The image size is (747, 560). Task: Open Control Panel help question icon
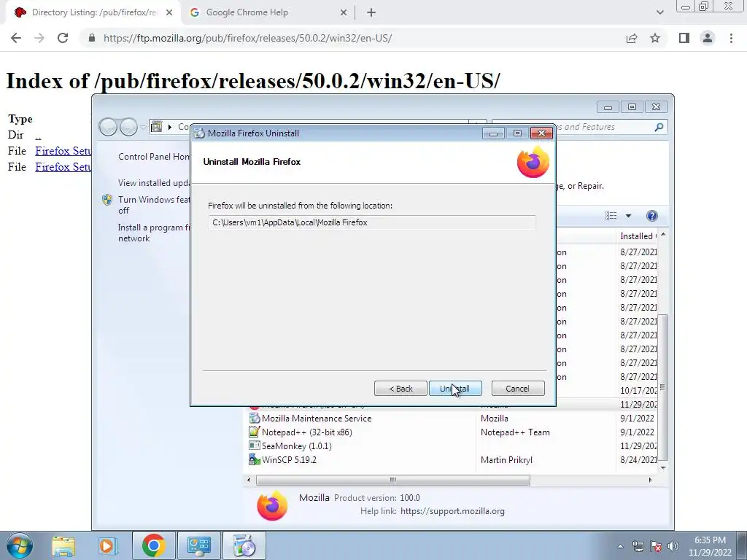click(x=651, y=216)
